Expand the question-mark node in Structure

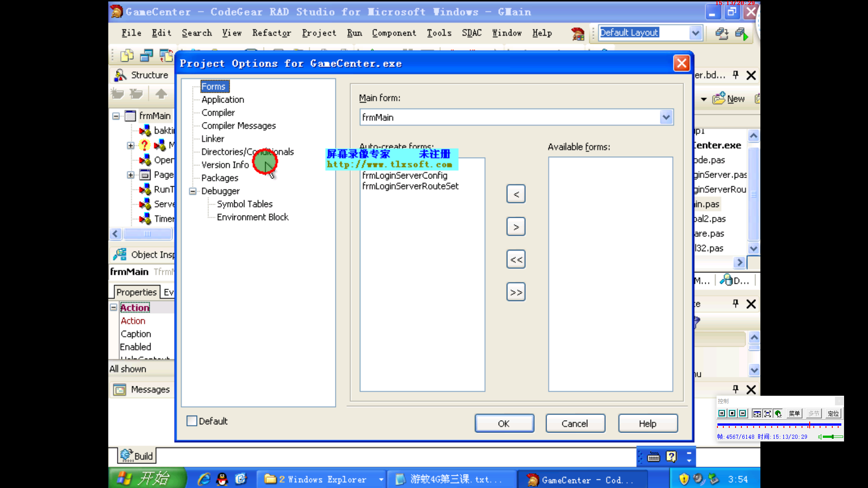pos(131,145)
